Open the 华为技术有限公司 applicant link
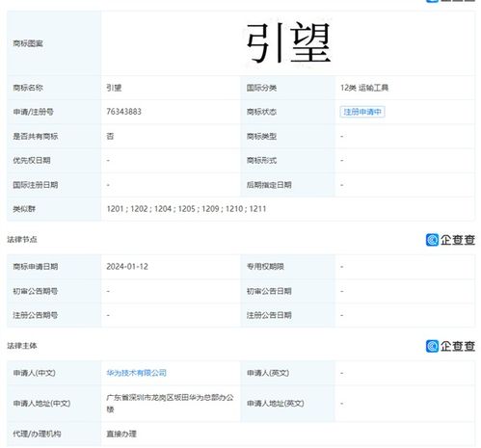Viewport: 481px width, 448px height. coord(137,373)
